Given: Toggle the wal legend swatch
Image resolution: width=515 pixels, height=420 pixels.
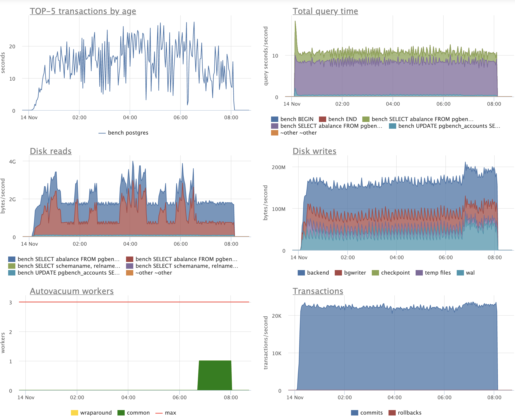Looking at the screenshot, I should tap(460, 273).
